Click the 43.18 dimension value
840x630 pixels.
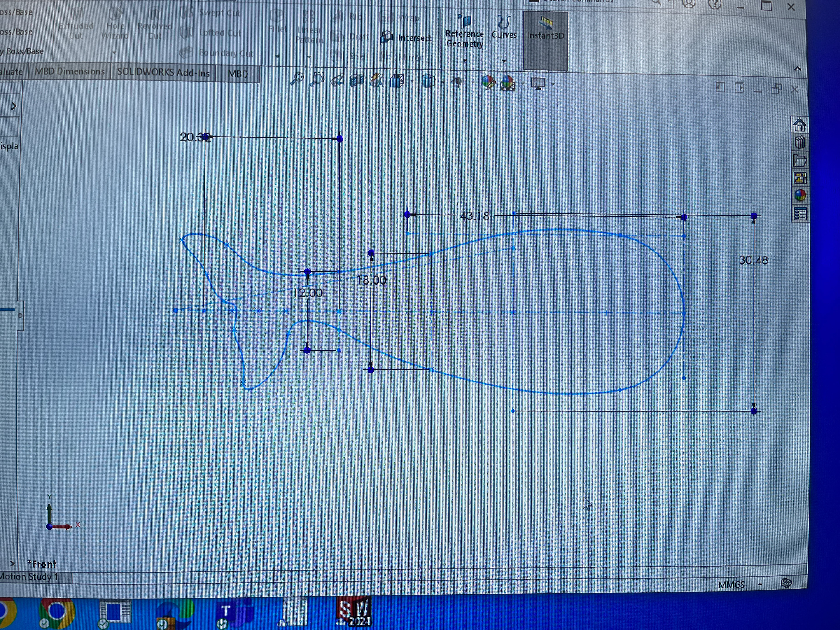(x=474, y=216)
